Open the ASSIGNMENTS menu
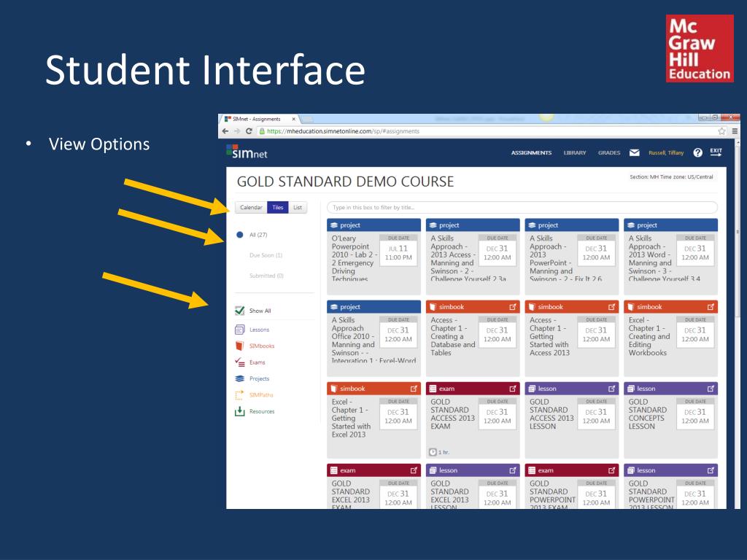Viewport: 747px width, 560px height. click(x=531, y=153)
